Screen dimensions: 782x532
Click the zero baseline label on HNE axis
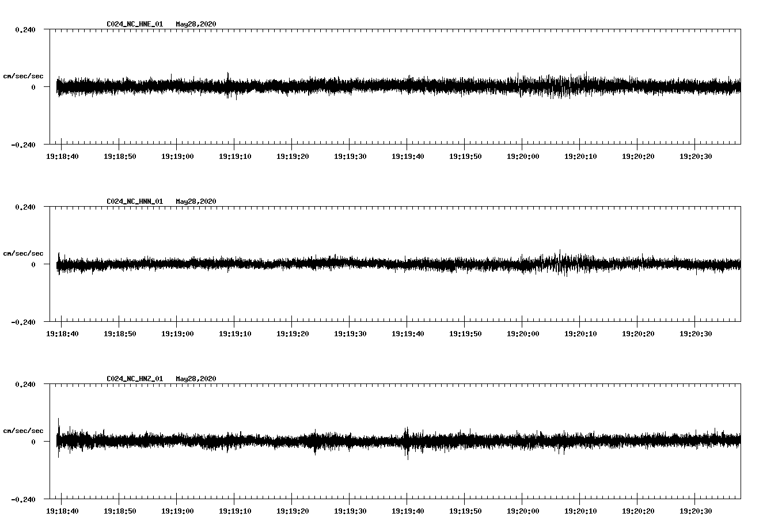coord(33,87)
